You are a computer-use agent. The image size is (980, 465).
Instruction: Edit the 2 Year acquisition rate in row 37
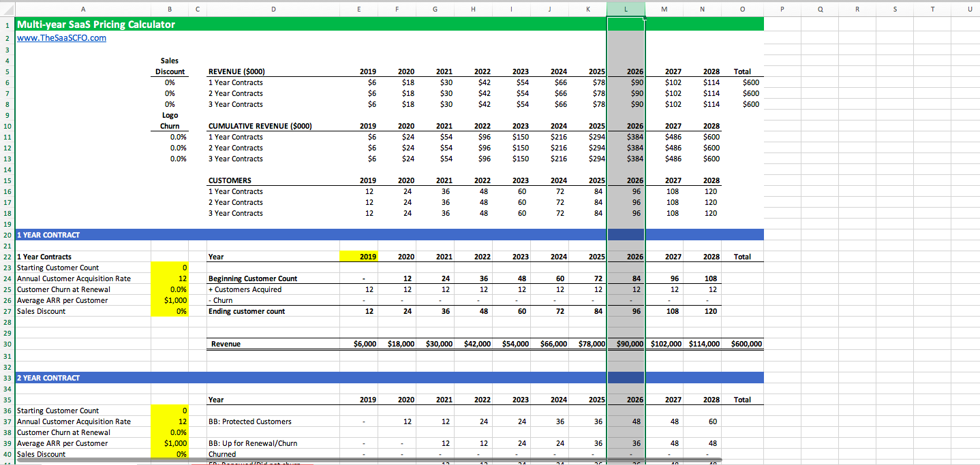pyautogui.click(x=169, y=421)
